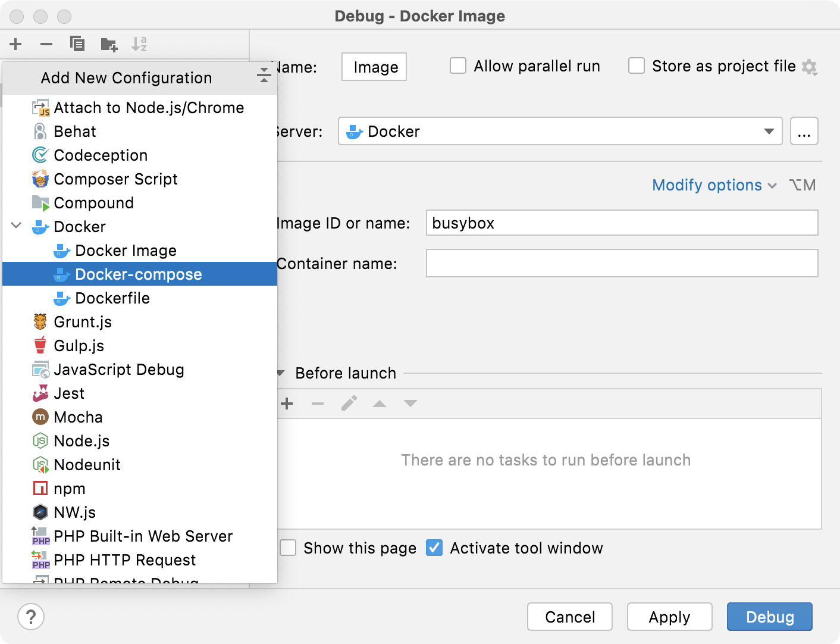Click the Behat configuration icon
This screenshot has width=840, height=644.
pyautogui.click(x=40, y=132)
